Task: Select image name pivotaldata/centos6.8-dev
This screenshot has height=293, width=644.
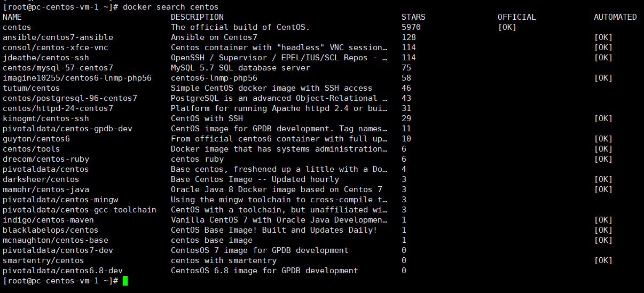Action: tap(62, 271)
